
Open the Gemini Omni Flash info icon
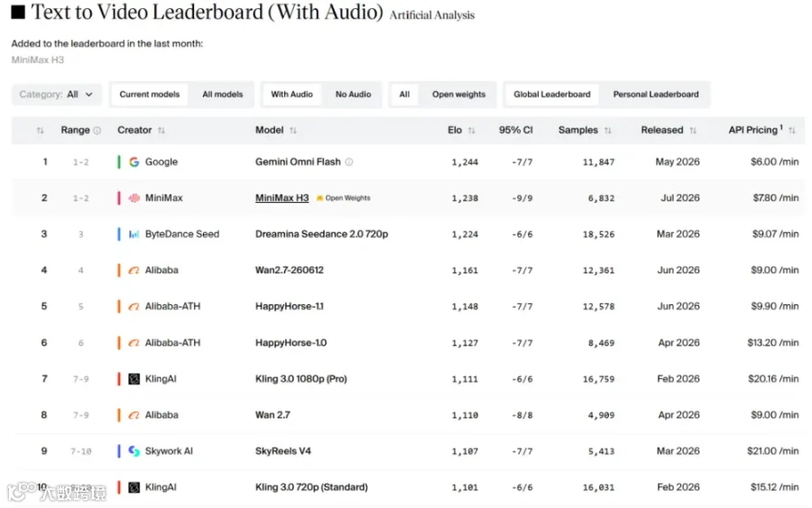349,162
